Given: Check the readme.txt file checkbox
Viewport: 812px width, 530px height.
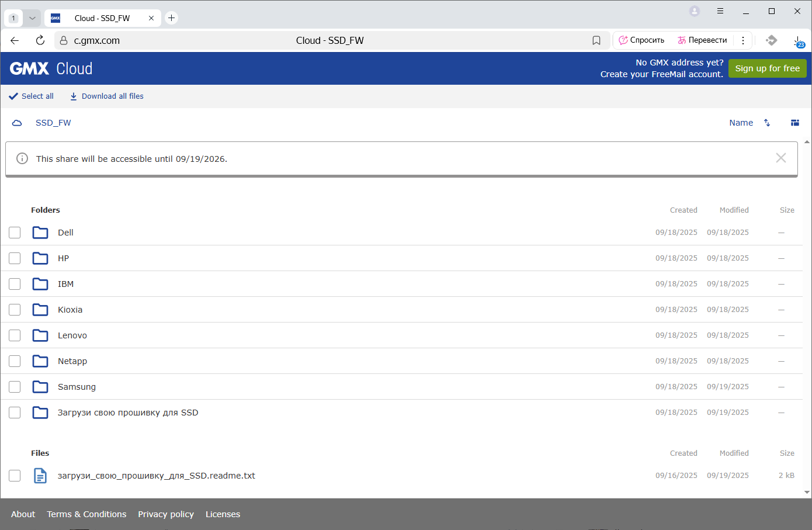Looking at the screenshot, I should click(15, 476).
